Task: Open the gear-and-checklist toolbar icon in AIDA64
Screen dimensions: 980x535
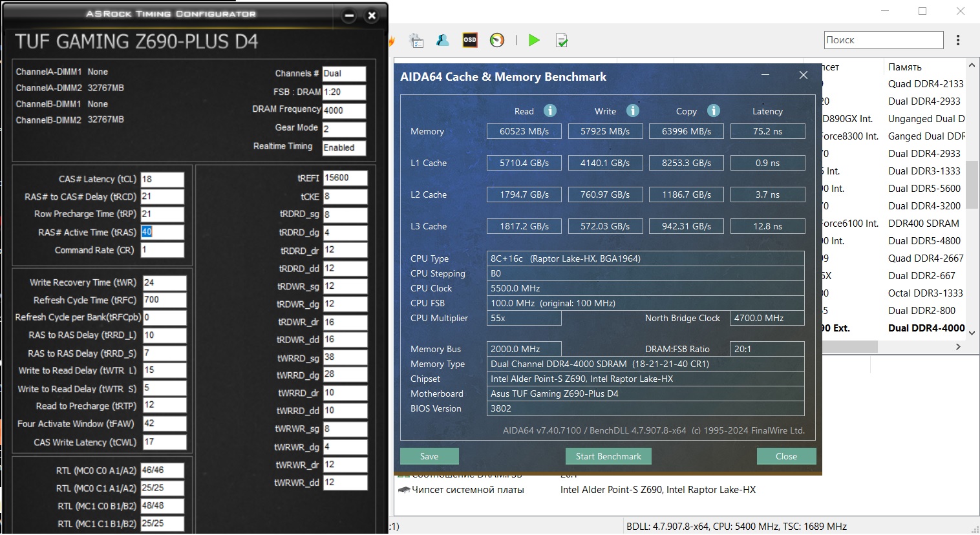Action: coord(417,41)
